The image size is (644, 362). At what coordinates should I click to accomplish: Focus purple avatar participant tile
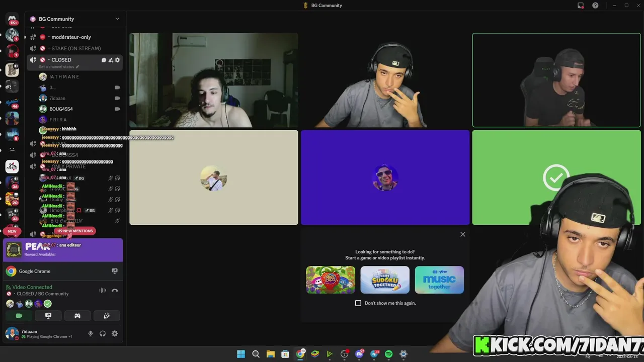[385, 177]
